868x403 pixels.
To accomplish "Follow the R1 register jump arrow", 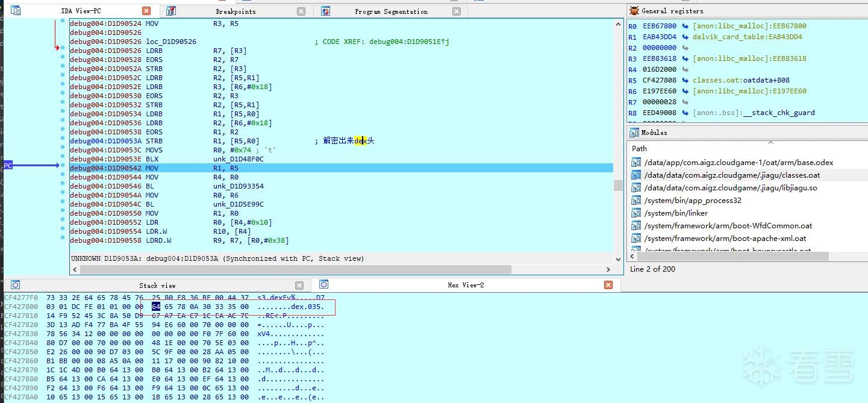I will click(685, 37).
